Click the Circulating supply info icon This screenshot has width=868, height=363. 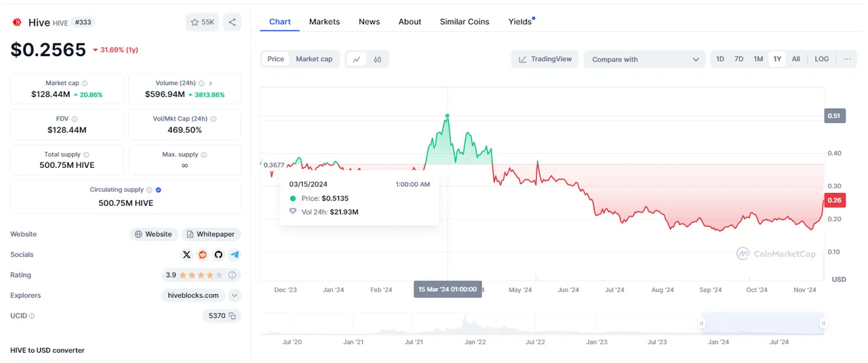149,190
